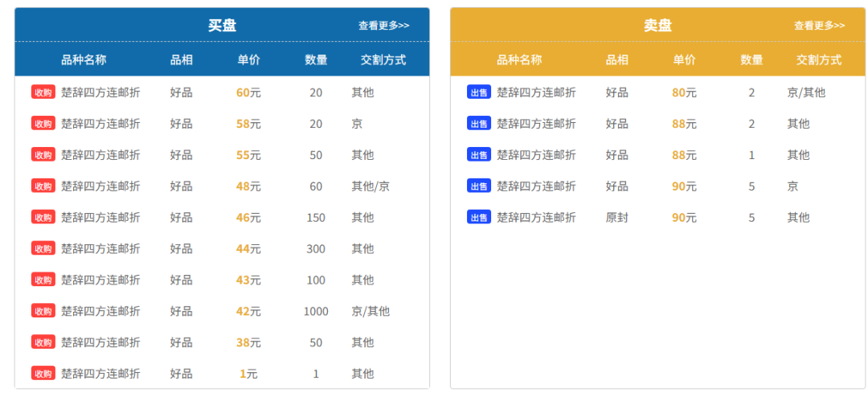This screenshot has width=868, height=397.
Task: Click 单价 column header in 买盘
Action: 248,59
